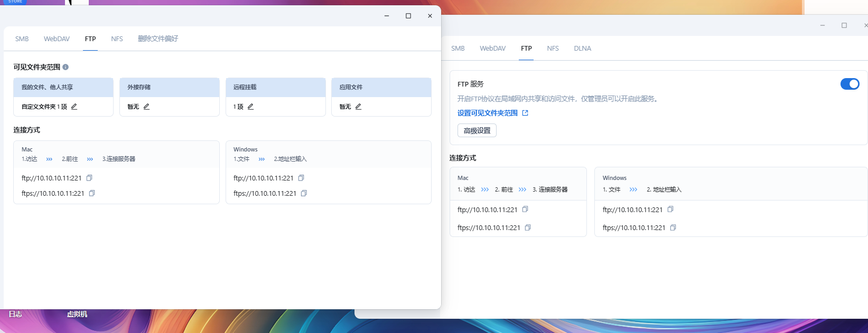Click 2.地址栏输入 step in left window
Image resolution: width=868 pixels, height=333 pixels.
(x=290, y=159)
